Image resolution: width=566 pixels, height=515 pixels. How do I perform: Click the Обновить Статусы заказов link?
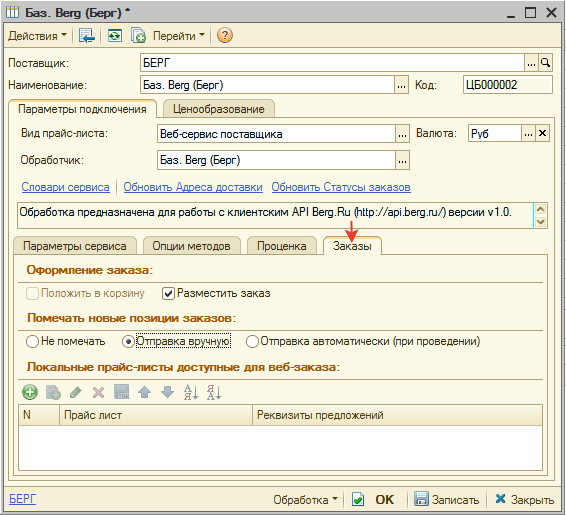[x=341, y=187]
